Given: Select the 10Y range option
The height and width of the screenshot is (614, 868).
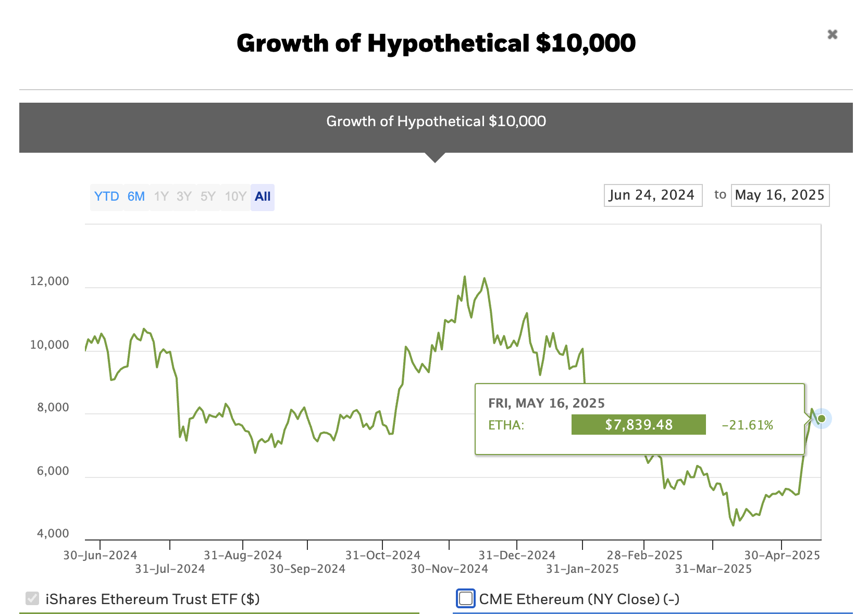Looking at the screenshot, I should pos(235,197).
